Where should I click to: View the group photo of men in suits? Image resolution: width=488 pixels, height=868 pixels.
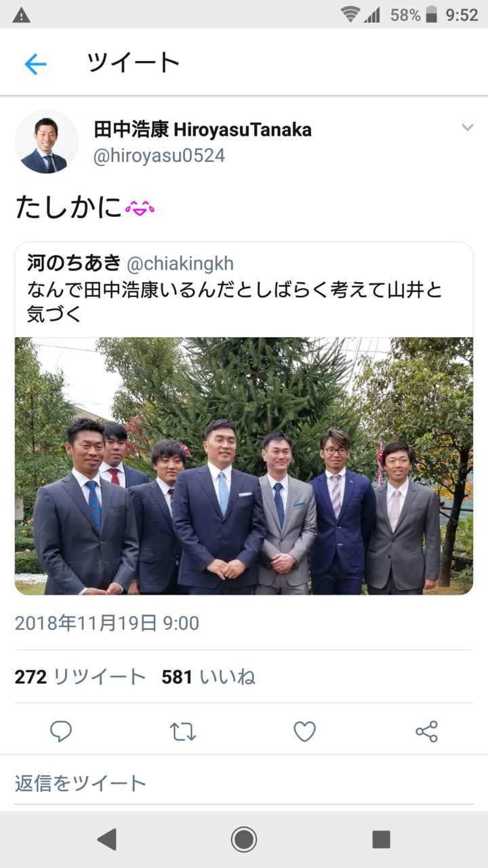coord(244,466)
